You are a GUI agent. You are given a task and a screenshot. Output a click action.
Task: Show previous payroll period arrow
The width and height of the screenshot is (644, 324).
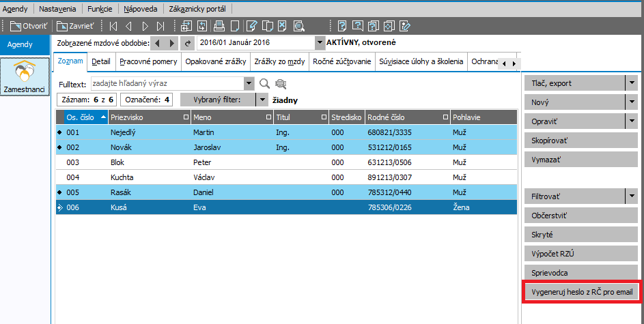click(157, 43)
